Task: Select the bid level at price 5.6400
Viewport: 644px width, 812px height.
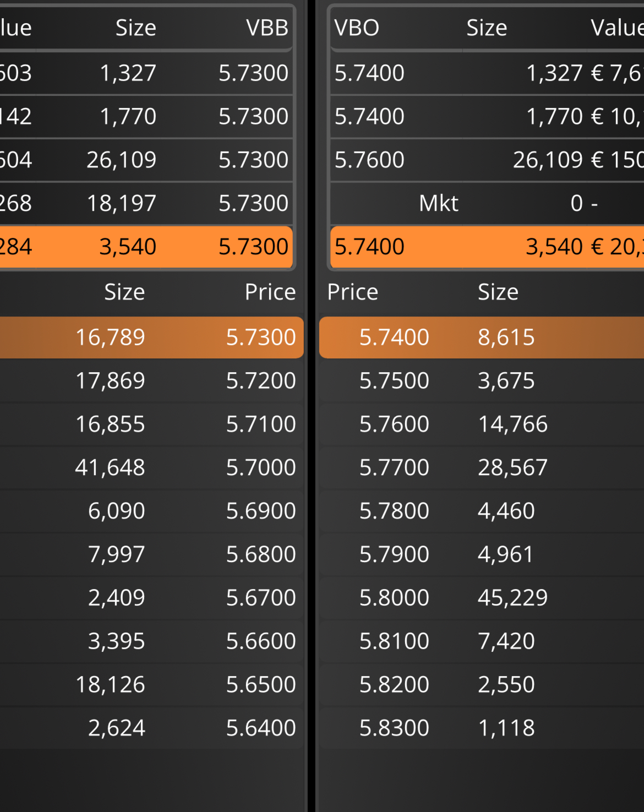Action: [152, 728]
